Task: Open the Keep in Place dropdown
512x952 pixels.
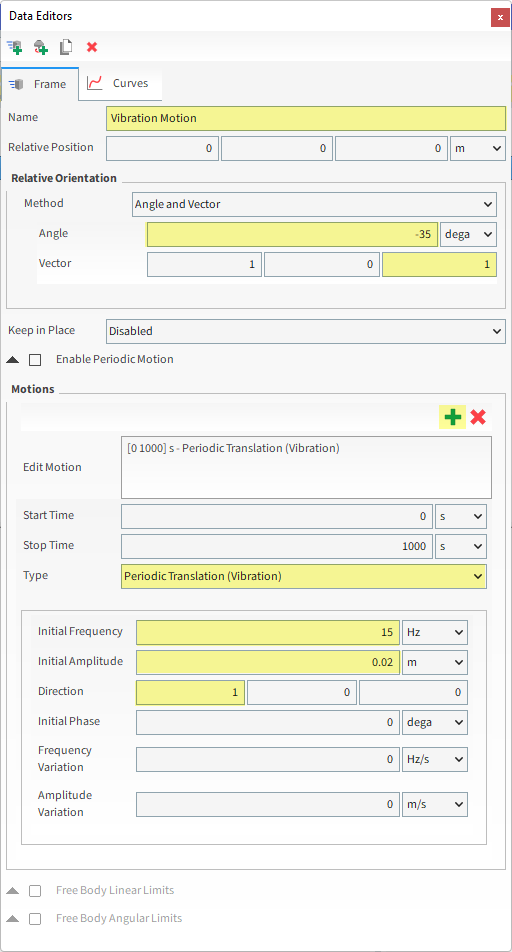Action: tap(305, 332)
